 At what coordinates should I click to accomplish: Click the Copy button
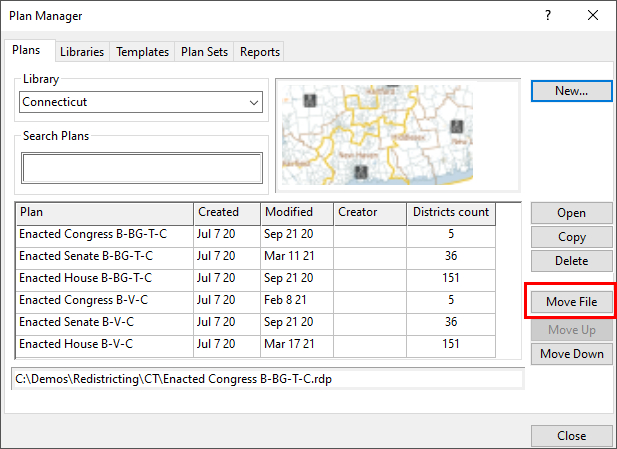(x=571, y=237)
